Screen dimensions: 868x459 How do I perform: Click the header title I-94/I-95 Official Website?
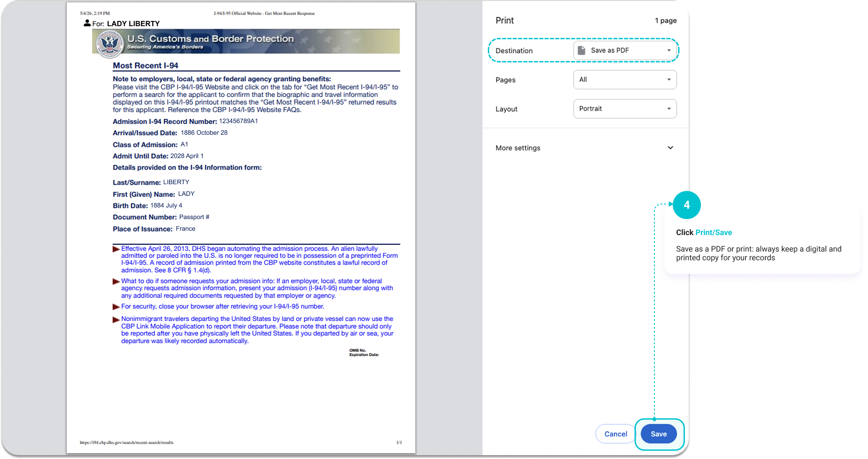point(264,14)
